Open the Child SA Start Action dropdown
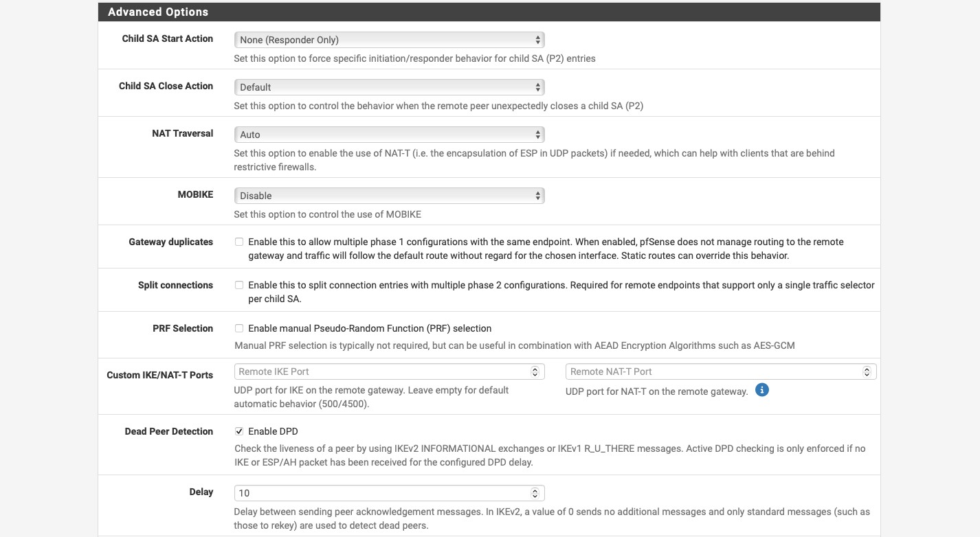980x537 pixels. pyautogui.click(x=389, y=40)
